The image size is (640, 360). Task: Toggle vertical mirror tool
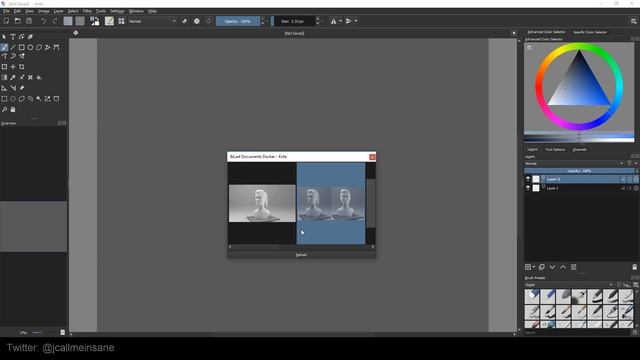click(349, 21)
